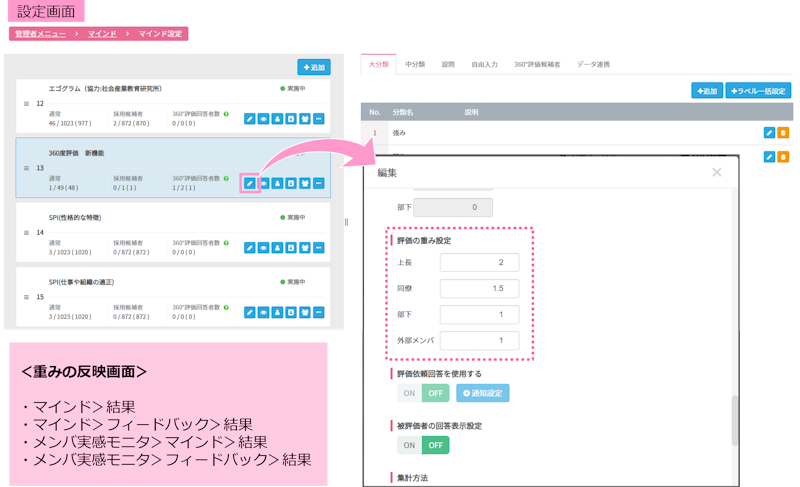Click the 外部メンバ weight input field
The height and width of the screenshot is (487, 800).
coord(480,340)
